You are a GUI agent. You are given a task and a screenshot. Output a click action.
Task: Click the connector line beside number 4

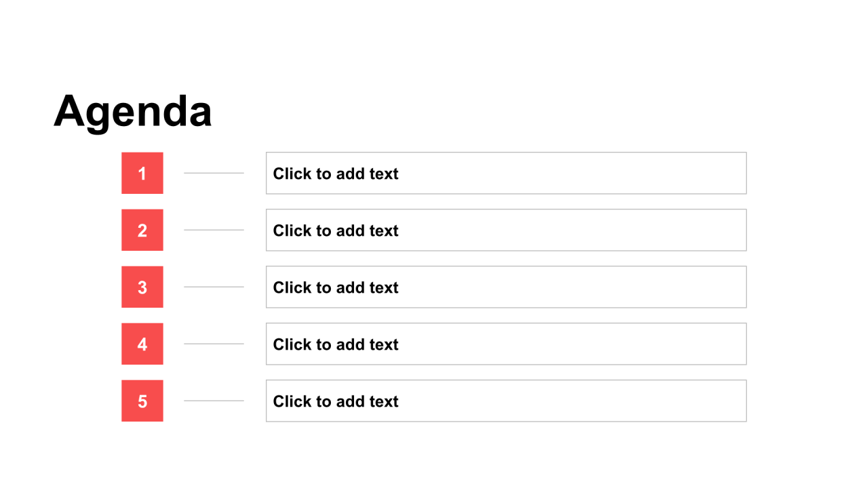coord(214,344)
